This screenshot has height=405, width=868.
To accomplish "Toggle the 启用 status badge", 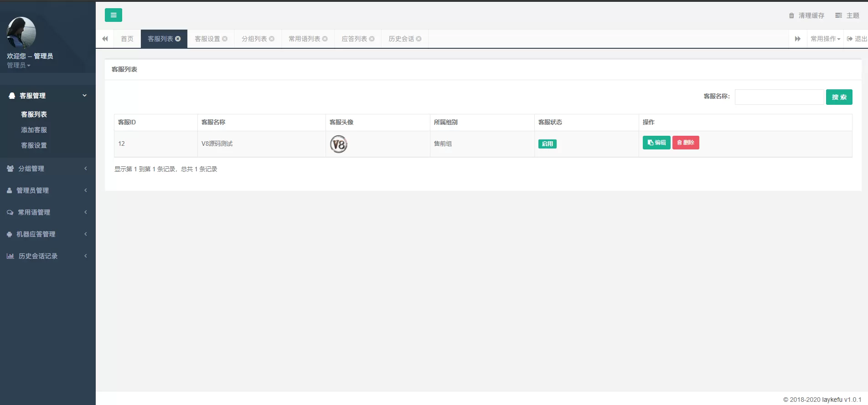I will coord(547,144).
